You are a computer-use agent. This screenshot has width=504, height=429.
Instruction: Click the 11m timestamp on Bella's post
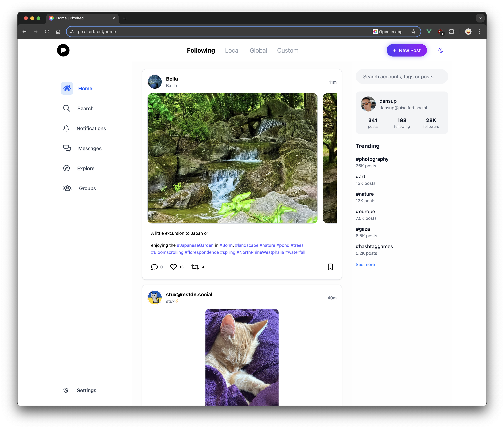coord(332,82)
